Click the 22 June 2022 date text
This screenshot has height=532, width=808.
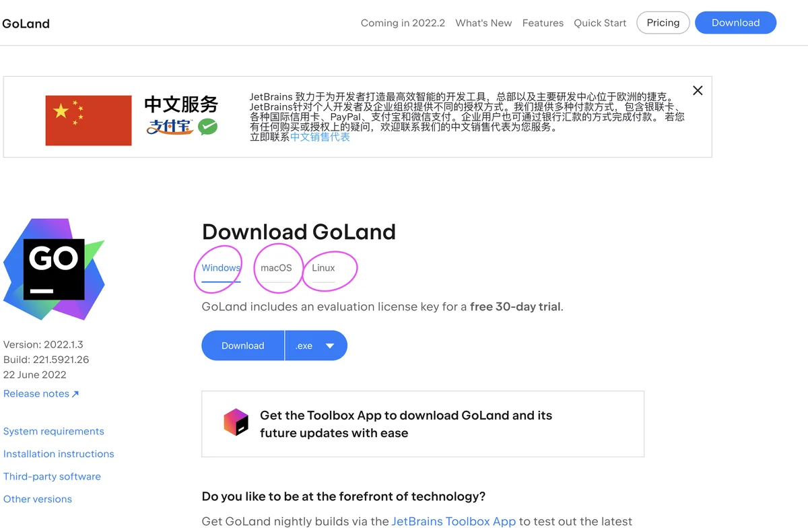tap(35, 375)
